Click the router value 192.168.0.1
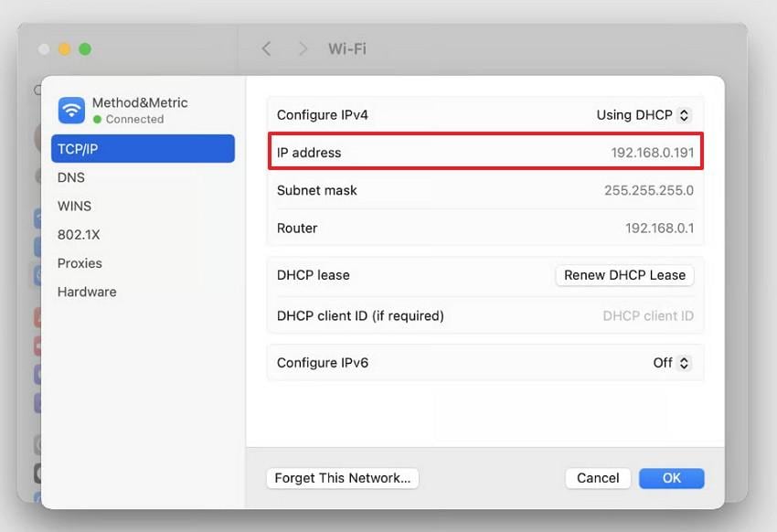The width and height of the screenshot is (777, 532). point(660,228)
